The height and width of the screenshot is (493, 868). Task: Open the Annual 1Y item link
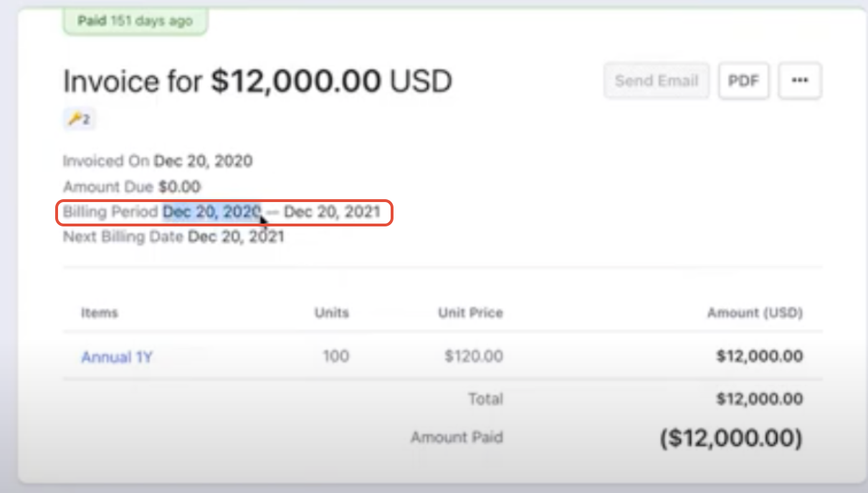tap(117, 357)
